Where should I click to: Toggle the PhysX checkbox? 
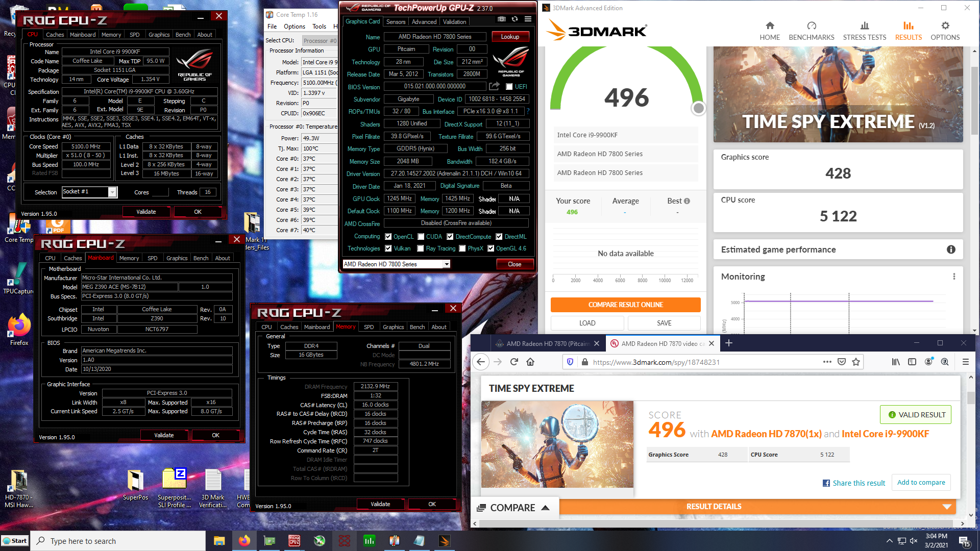click(x=462, y=248)
